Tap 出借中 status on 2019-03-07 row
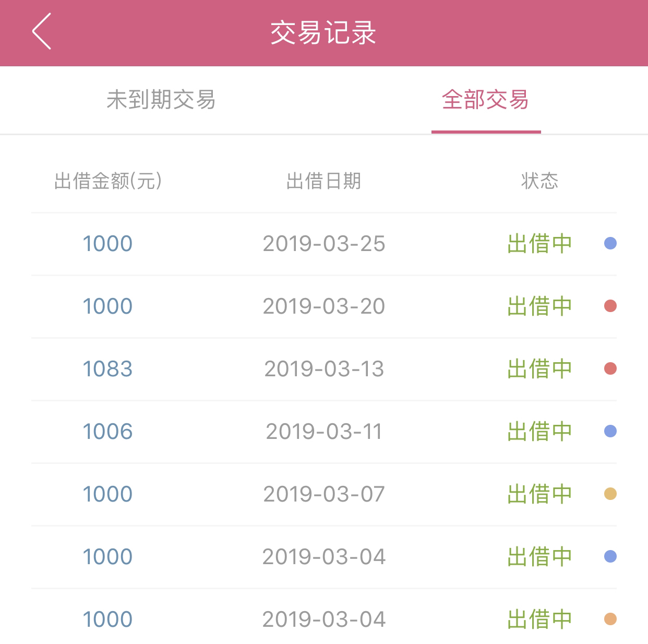The image size is (648, 644). pyautogui.click(x=539, y=494)
